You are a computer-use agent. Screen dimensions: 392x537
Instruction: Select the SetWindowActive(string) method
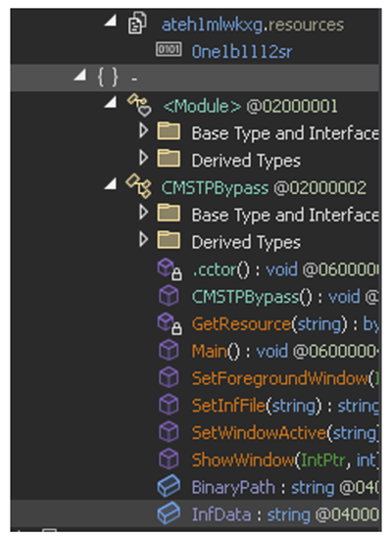(x=285, y=432)
